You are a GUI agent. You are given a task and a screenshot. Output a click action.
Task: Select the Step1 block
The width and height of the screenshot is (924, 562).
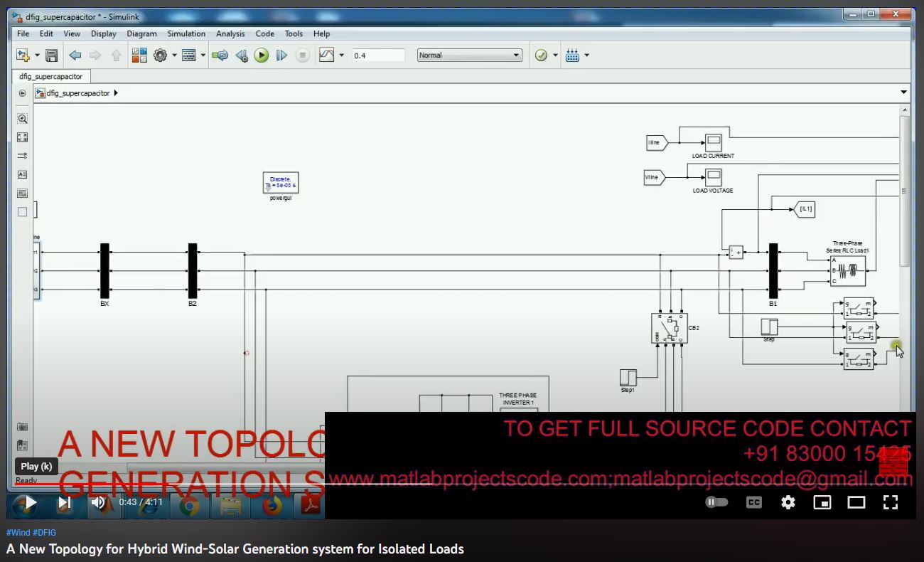pos(628,377)
